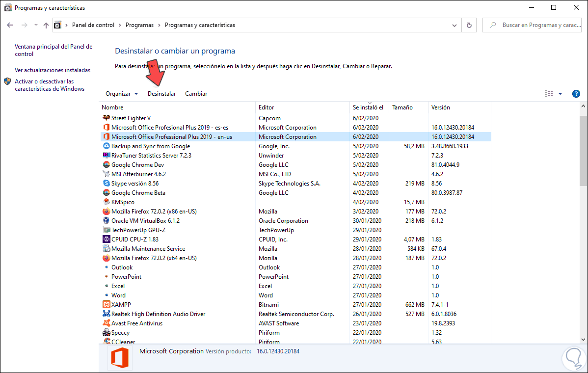
Task: Click the vertical scrollbar up arrow
Action: coord(583,107)
